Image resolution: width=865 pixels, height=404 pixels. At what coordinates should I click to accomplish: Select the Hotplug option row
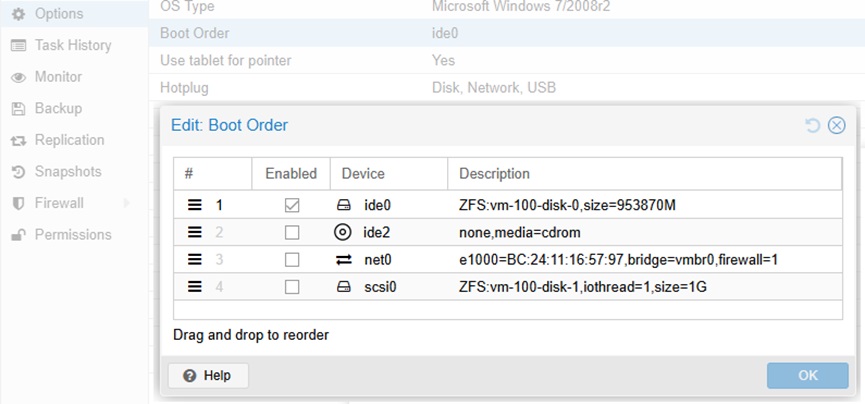click(506, 87)
